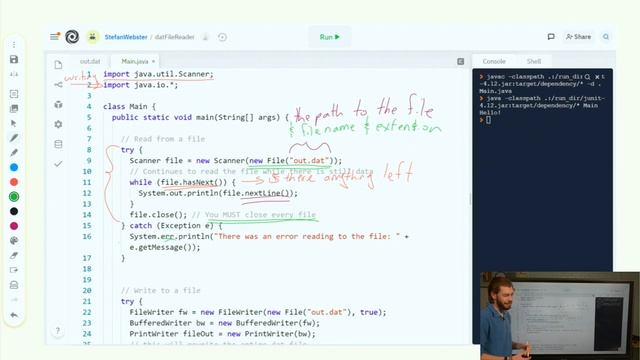640x360 pixels.
Task: Click the stamp tray icon in the annotation toolbar
Action: point(14,285)
